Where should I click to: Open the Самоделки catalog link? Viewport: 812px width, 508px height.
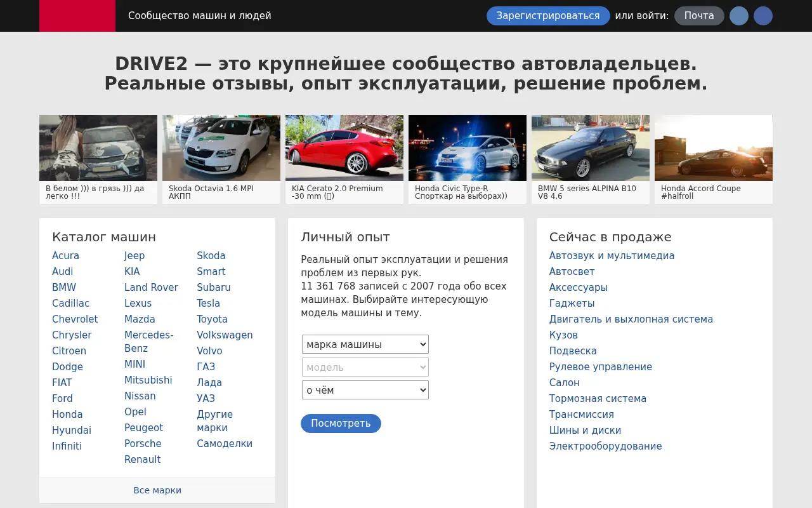pos(225,444)
